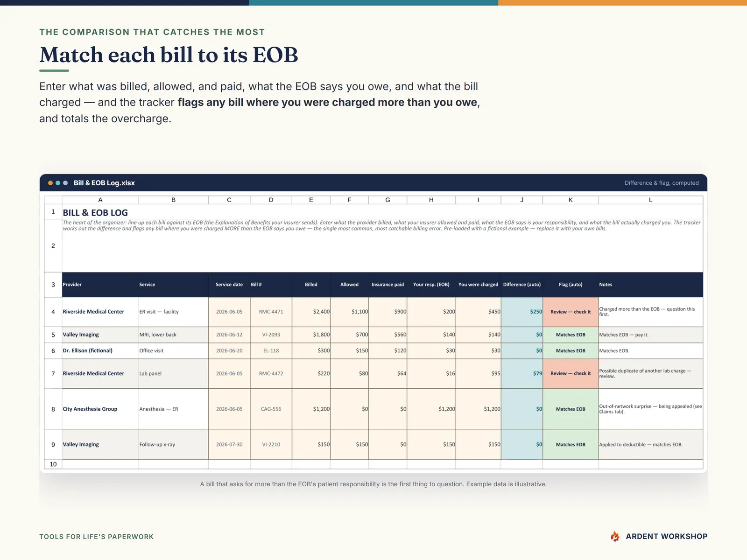The height and width of the screenshot is (560, 747).
Task: Select column header A
Action: (x=100, y=200)
